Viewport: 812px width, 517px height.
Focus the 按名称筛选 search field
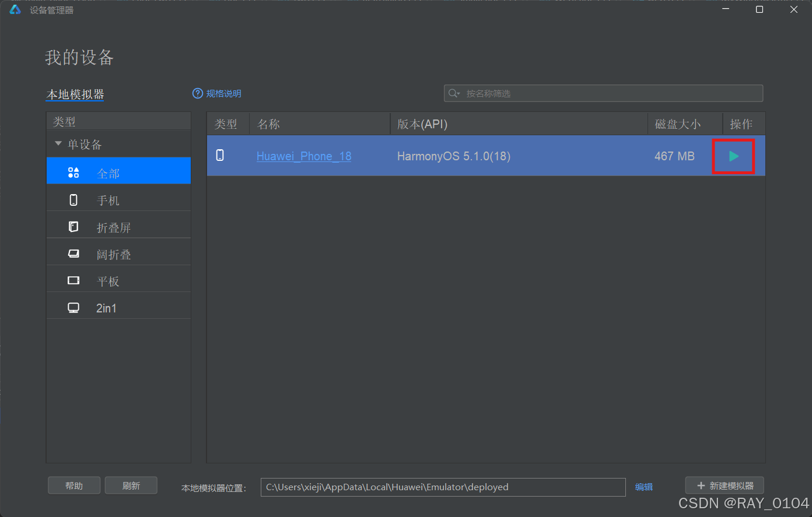[604, 93]
